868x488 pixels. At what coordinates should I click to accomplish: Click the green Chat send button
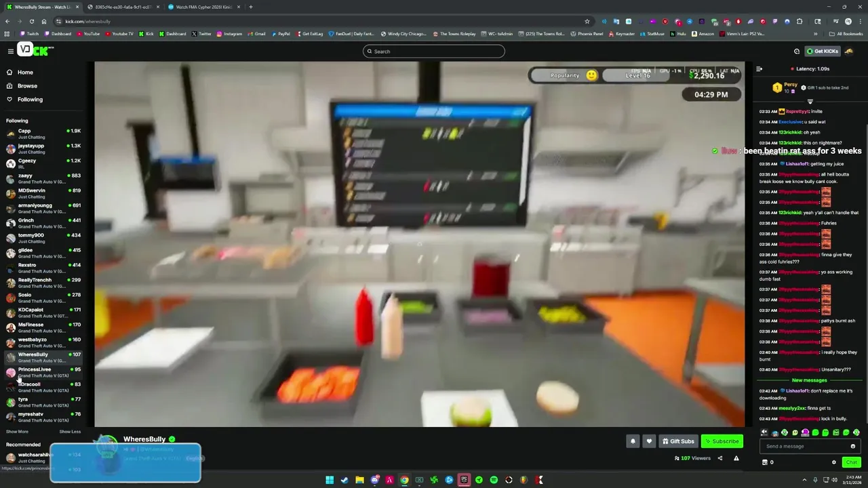851,462
